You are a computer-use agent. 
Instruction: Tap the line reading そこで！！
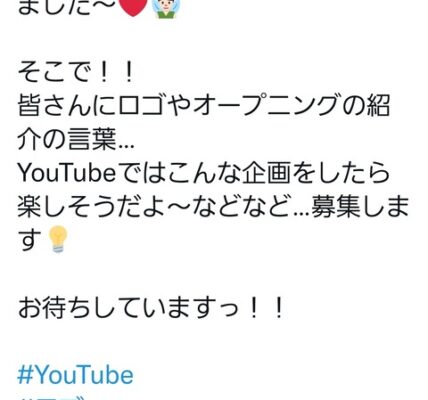point(76,74)
